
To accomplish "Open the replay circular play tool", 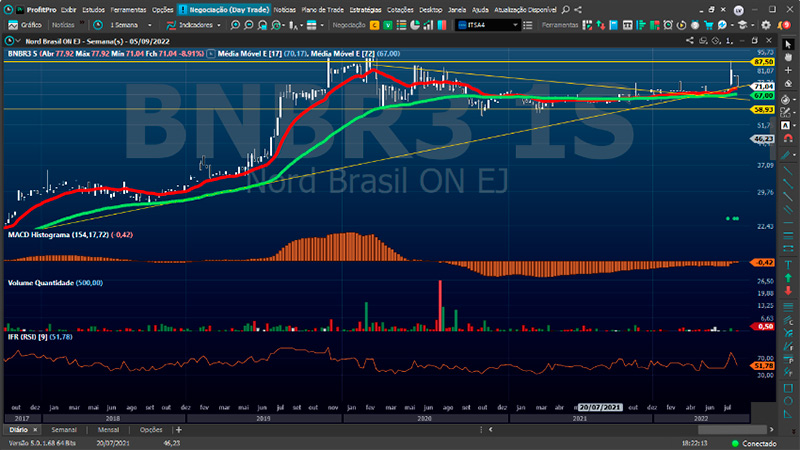I will pyautogui.click(x=681, y=25).
